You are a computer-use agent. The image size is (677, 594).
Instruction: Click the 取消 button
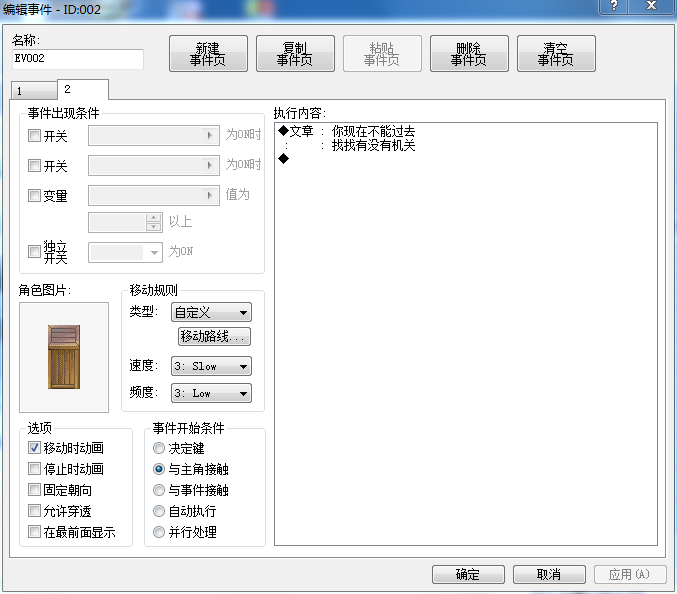pyautogui.click(x=549, y=575)
